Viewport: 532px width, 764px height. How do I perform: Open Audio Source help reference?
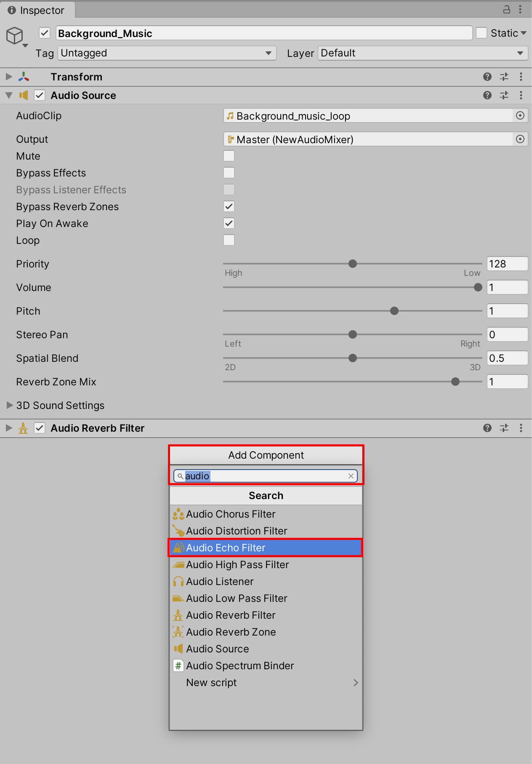[487, 95]
